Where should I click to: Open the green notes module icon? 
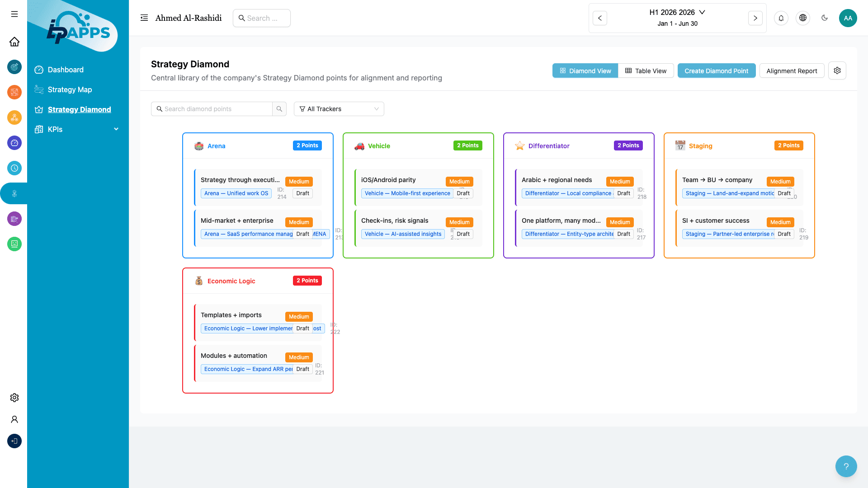(14, 244)
